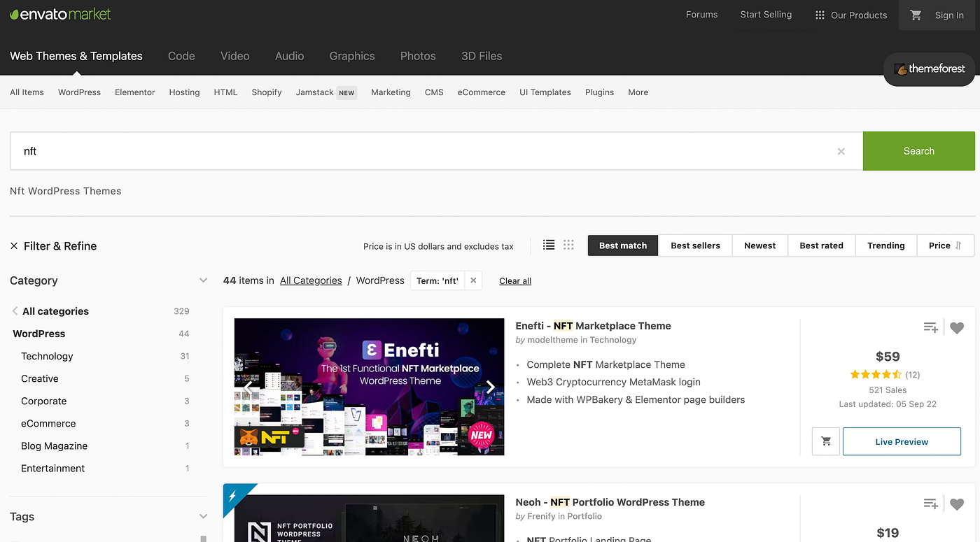Viewport: 980px width, 542px height.
Task: Open the Video marketplace tab
Action: coord(235,56)
